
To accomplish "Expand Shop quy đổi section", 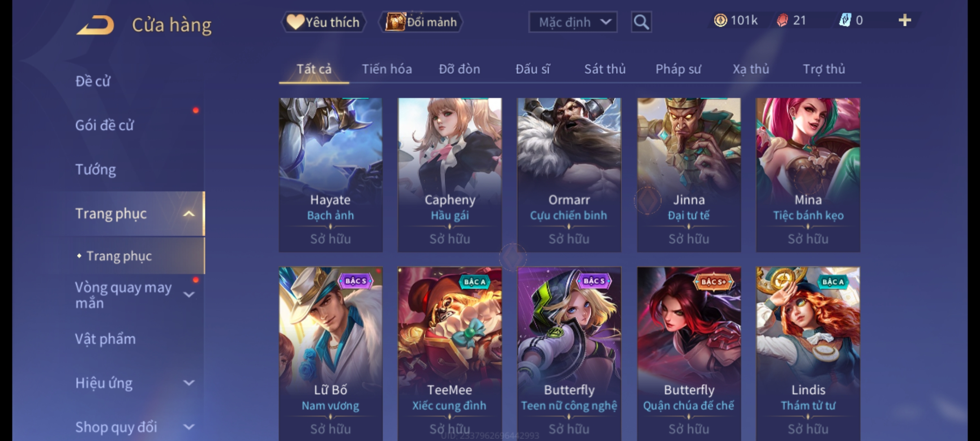I will click(x=189, y=427).
